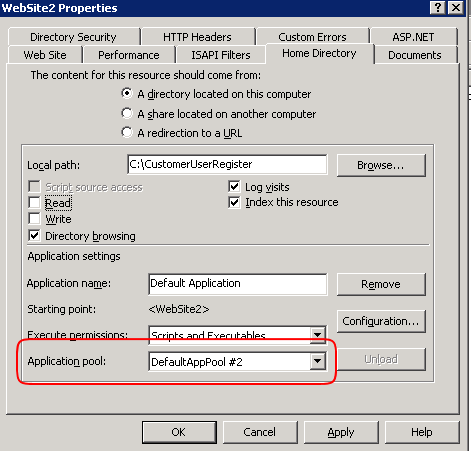This screenshot has width=471, height=451.
Task: Switch to ISAPI Filters tab
Action: pos(221,55)
